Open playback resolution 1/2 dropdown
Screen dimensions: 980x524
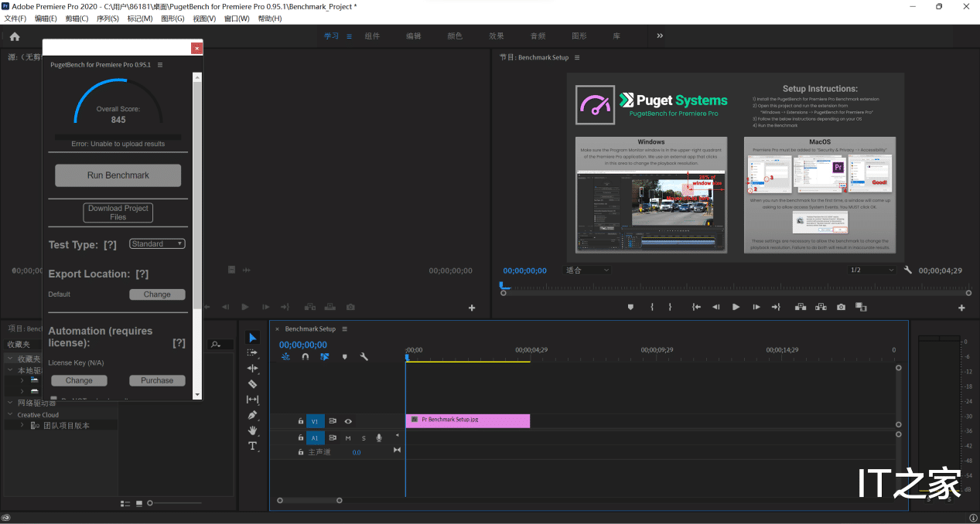[872, 270]
